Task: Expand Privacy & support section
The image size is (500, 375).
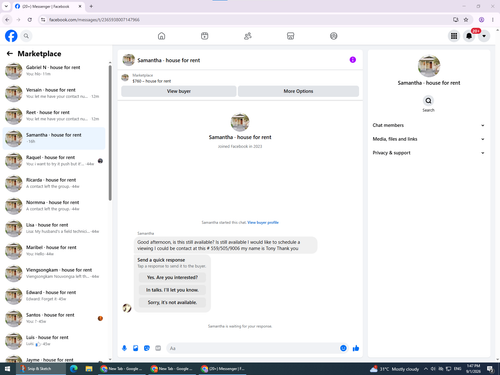Action: [428, 153]
